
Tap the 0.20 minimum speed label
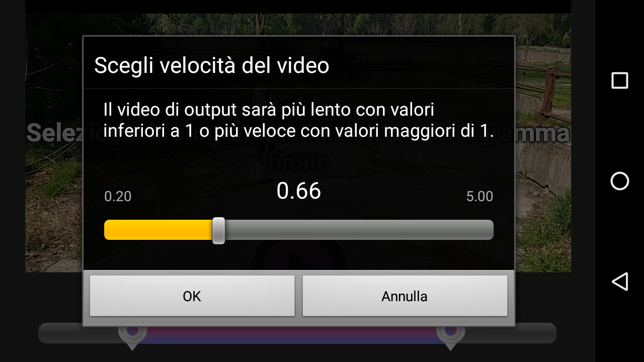(118, 196)
